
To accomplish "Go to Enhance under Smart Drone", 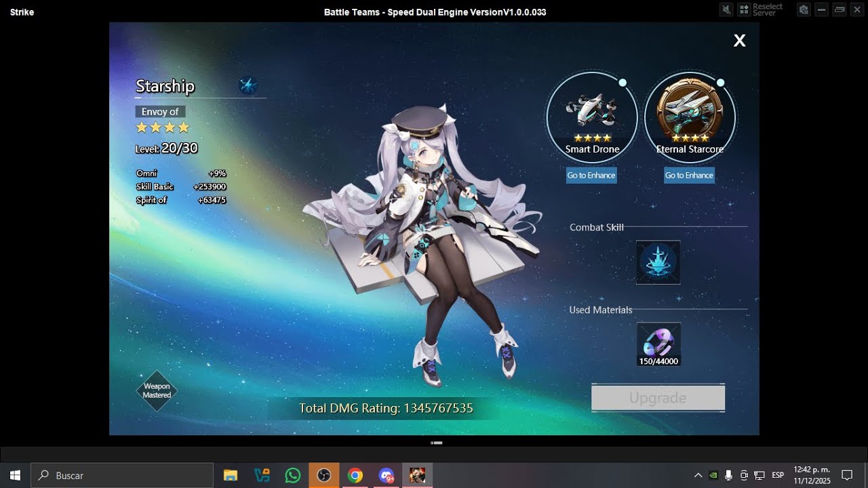I will point(591,176).
